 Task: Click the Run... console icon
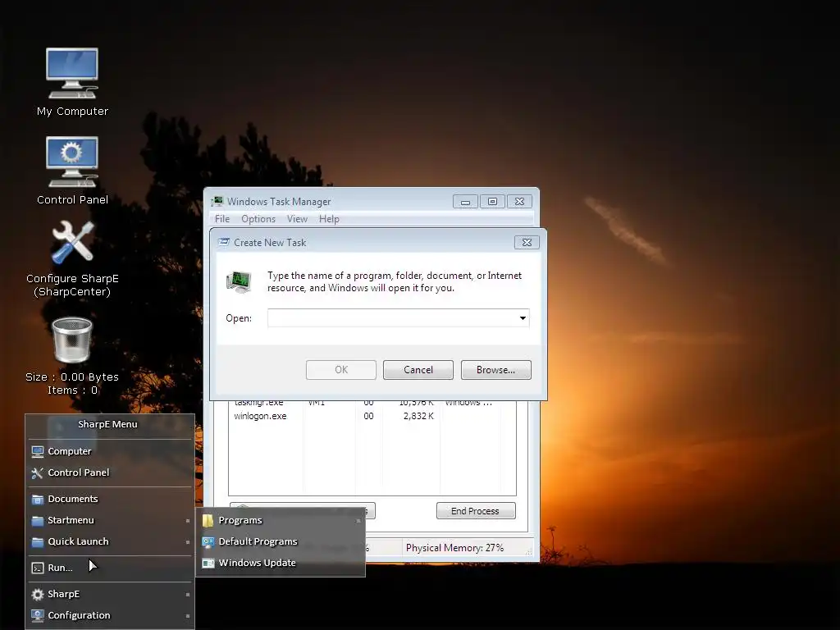click(x=38, y=568)
